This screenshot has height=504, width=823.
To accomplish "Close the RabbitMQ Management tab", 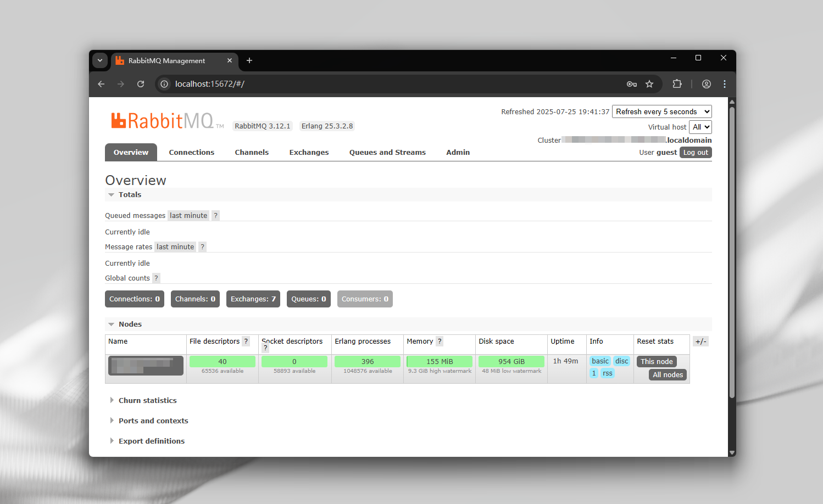I will click(x=230, y=60).
